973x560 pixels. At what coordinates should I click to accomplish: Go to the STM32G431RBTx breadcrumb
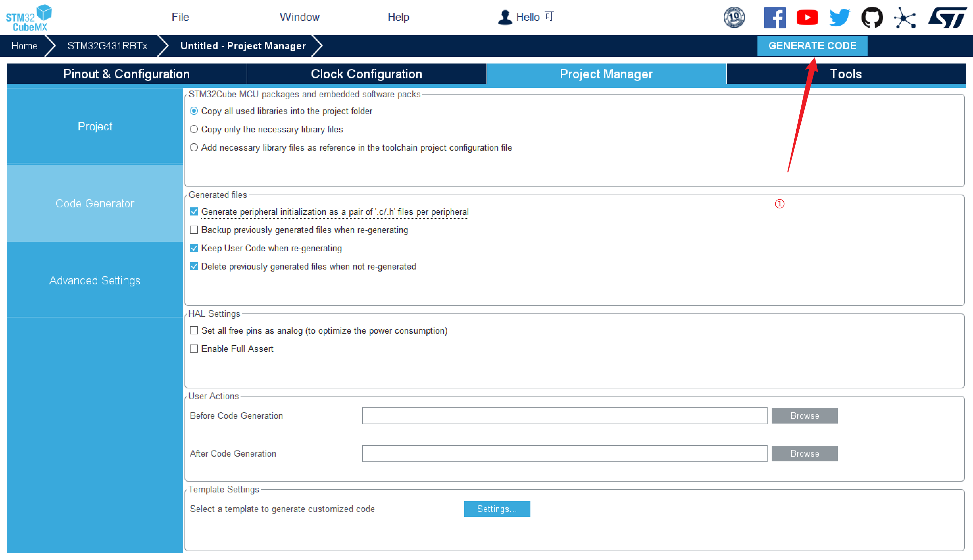point(107,46)
